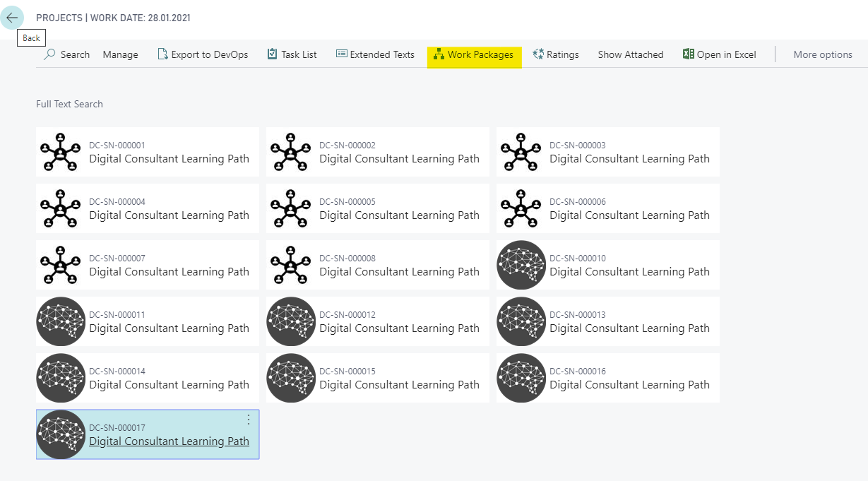Click the network thumbnail of DC-SN-000005
868x481 pixels.
pos(291,208)
